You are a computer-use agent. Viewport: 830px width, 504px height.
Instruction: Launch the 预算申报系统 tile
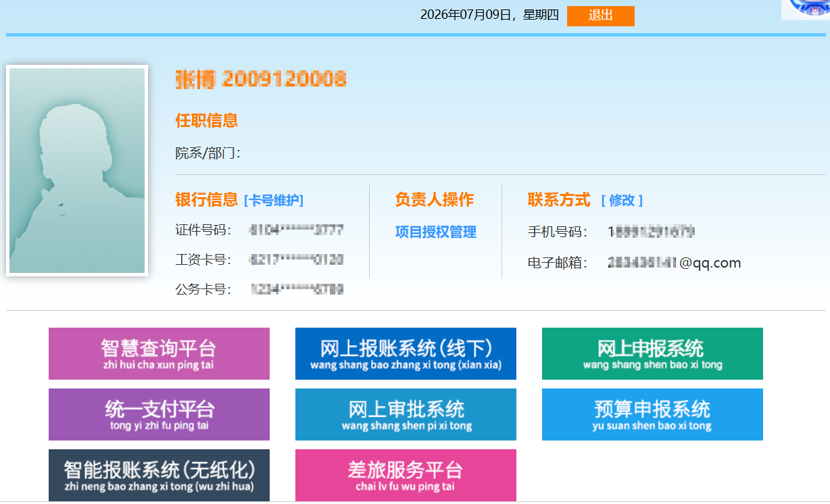(652, 415)
